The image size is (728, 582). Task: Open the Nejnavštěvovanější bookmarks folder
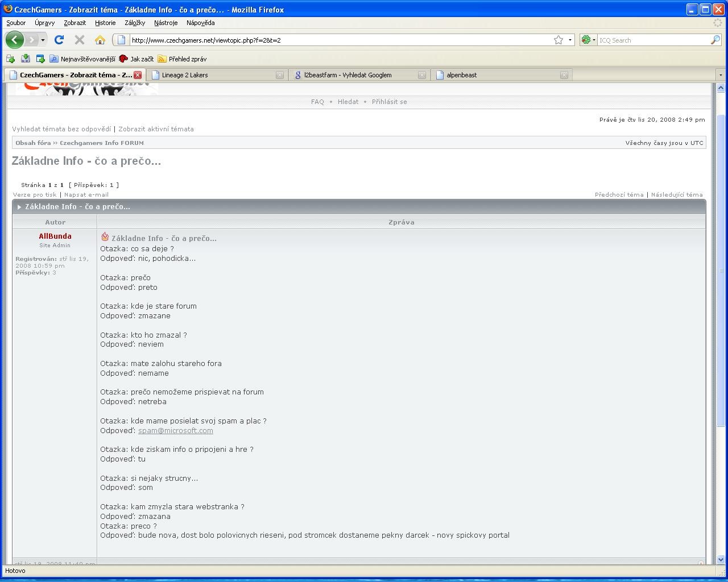pos(82,59)
